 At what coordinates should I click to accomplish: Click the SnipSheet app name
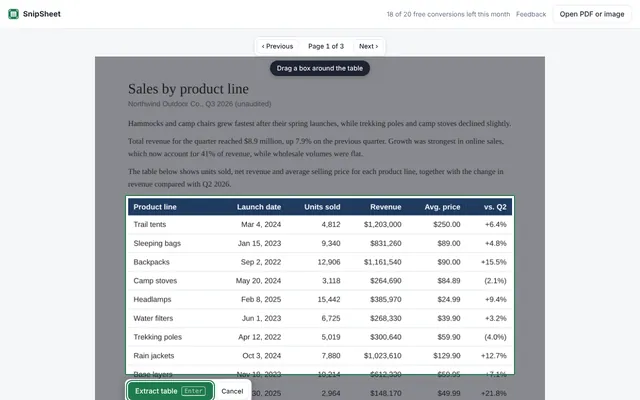coord(42,14)
